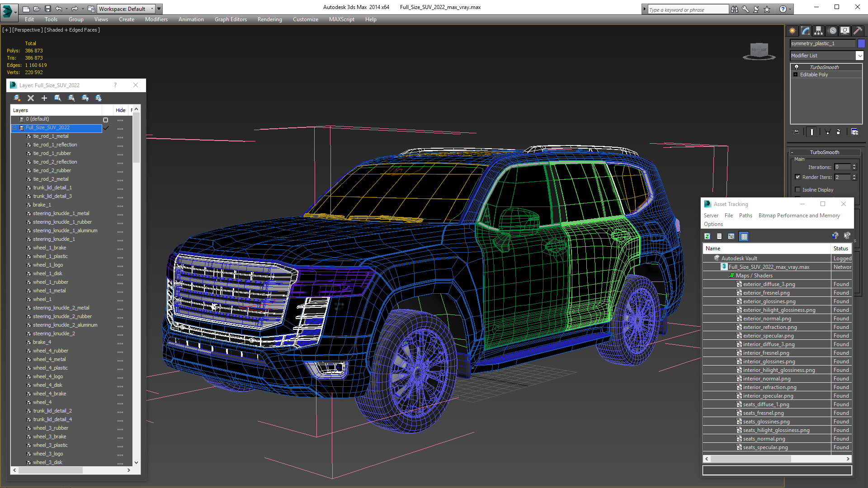Click Create New Layer icon in Layer dialog
Image resolution: width=868 pixels, height=488 pixels.
[x=17, y=98]
